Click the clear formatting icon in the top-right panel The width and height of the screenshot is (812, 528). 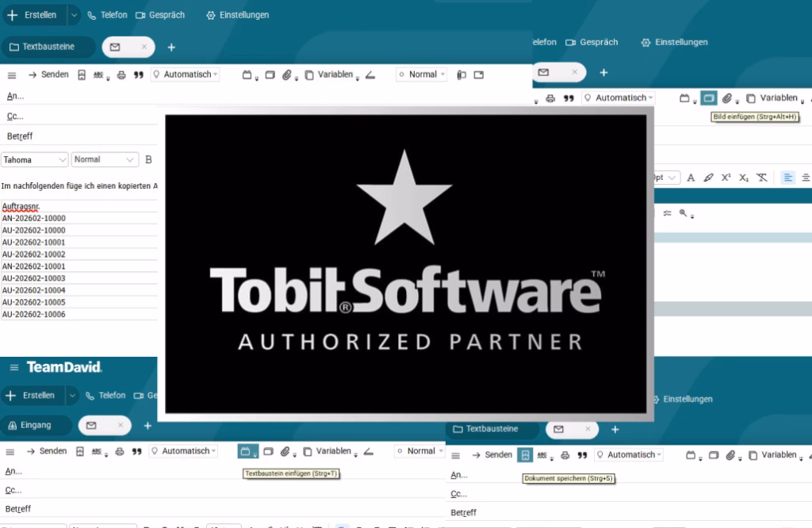(762, 178)
